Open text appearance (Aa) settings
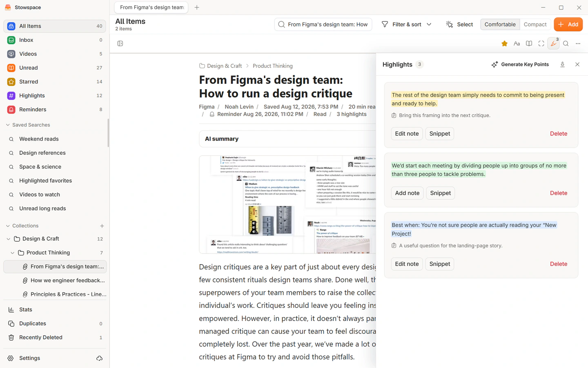The image size is (588, 368). click(517, 43)
